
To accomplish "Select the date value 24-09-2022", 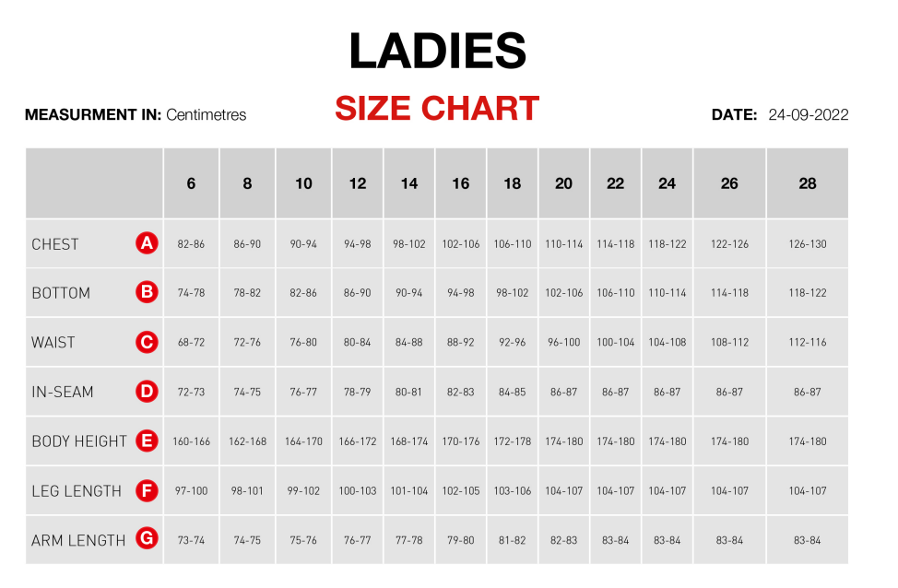I will click(808, 115).
